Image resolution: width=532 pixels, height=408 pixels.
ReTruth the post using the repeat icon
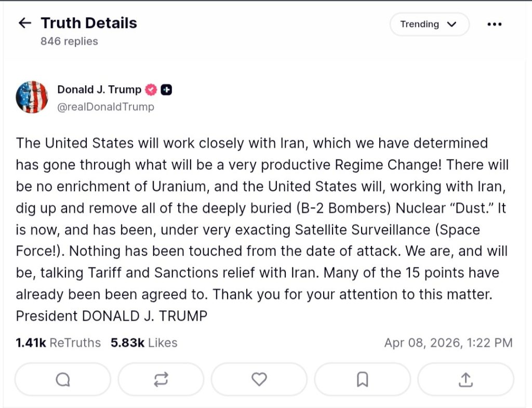[x=161, y=379]
